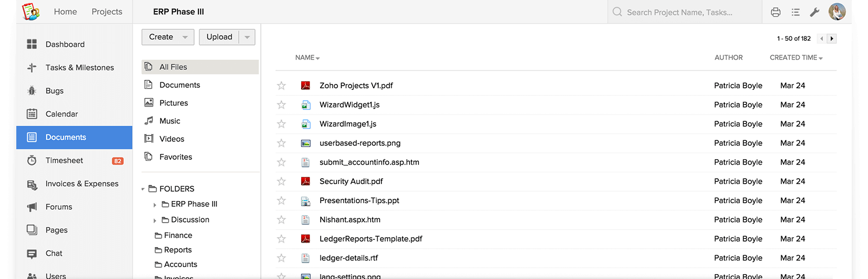The height and width of the screenshot is (279, 868).
Task: Open the settings wrench icon
Action: pos(814,12)
